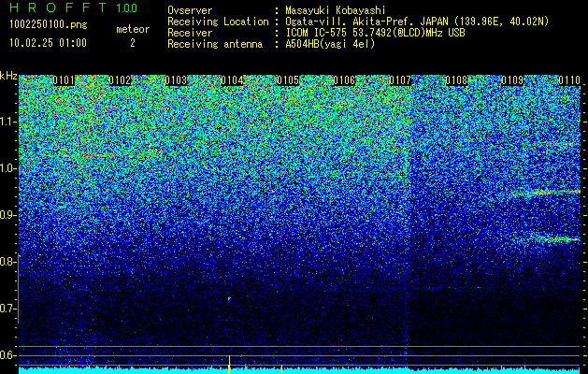Viewport: 588px width, 374px height.
Task: Click the yellow detection tick below 0104
Action: click(229, 365)
